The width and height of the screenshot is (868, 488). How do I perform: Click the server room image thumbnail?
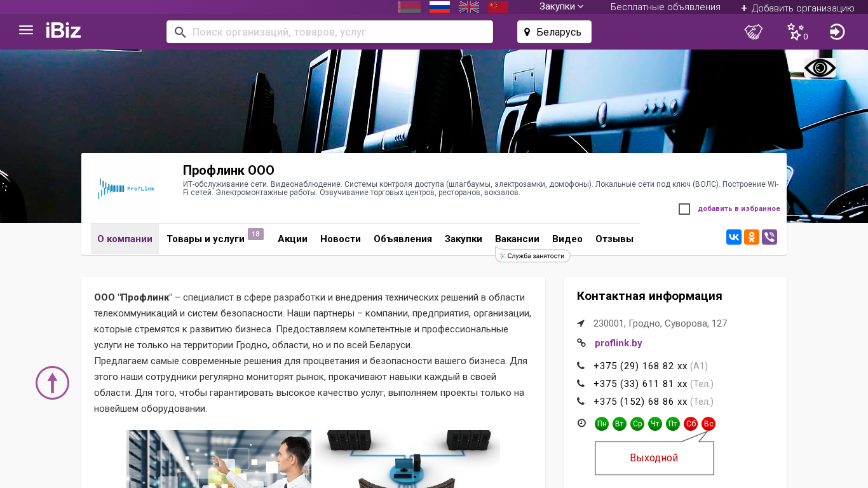pos(219,459)
